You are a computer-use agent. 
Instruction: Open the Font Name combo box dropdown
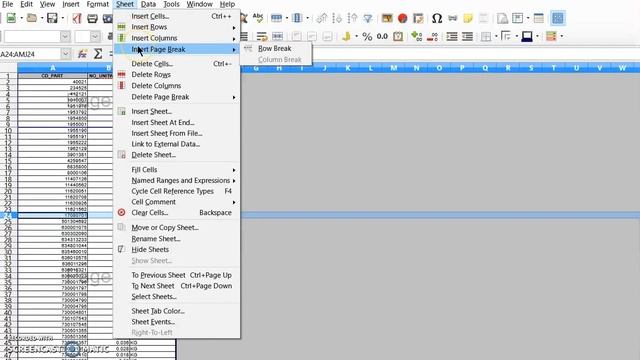pos(65,37)
